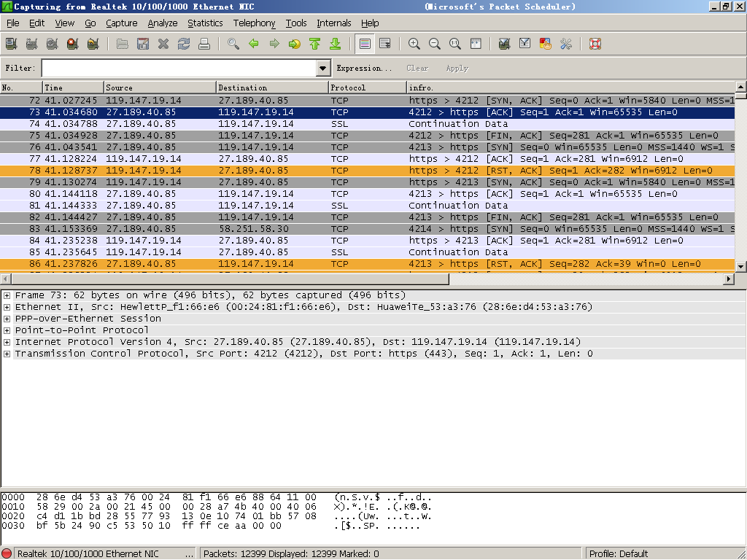The image size is (747, 560).
Task: Open the Capture menu
Action: point(122,23)
